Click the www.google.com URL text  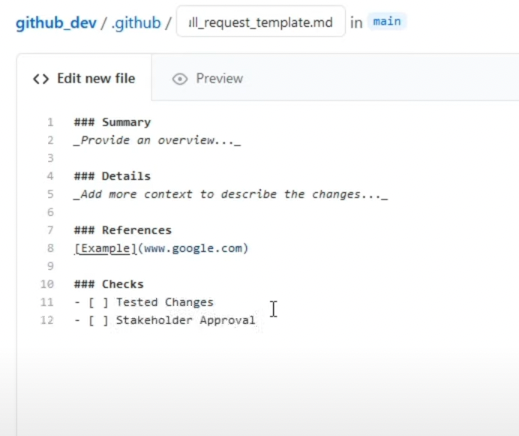click(x=193, y=248)
